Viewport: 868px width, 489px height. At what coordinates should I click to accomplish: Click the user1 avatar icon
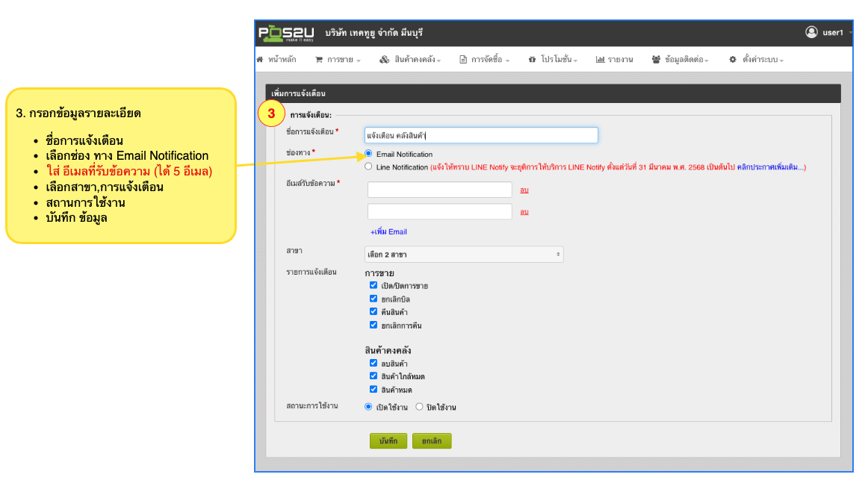pyautogui.click(x=811, y=32)
